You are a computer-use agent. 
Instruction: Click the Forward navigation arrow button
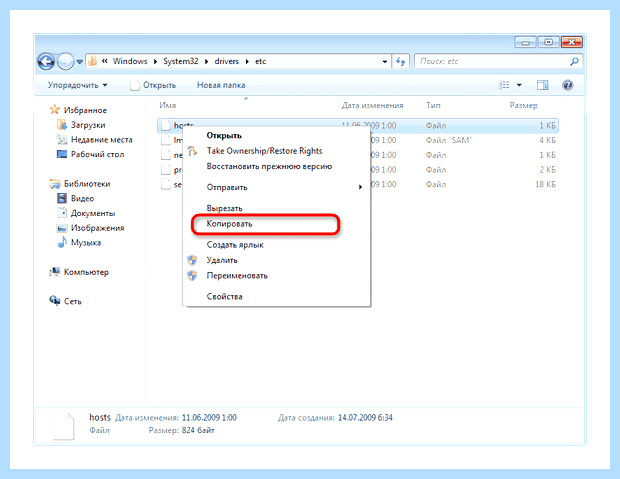click(65, 62)
